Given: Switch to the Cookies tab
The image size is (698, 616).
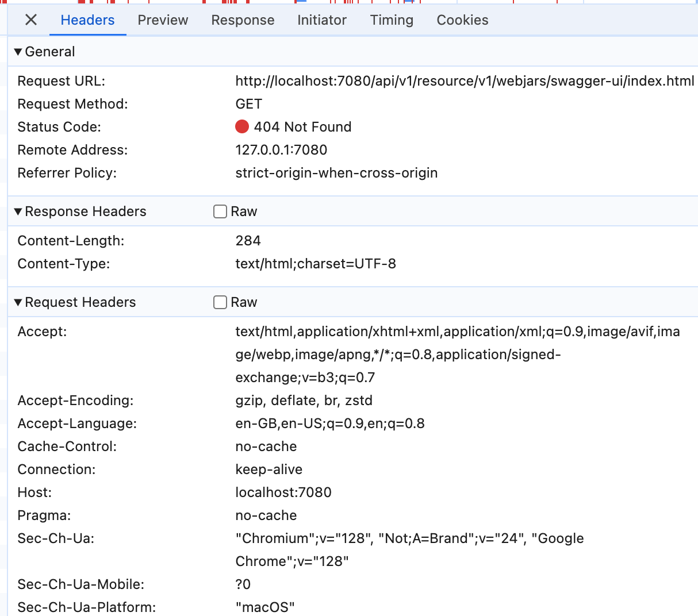Looking at the screenshot, I should [462, 20].
